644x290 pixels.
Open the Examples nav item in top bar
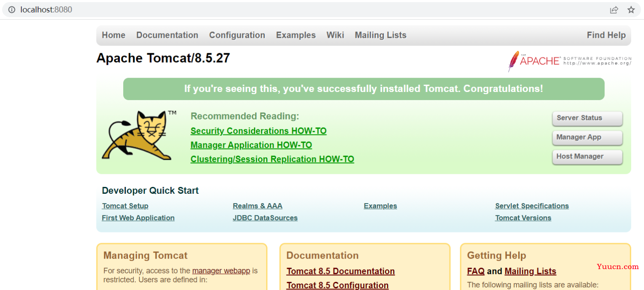[x=296, y=35]
